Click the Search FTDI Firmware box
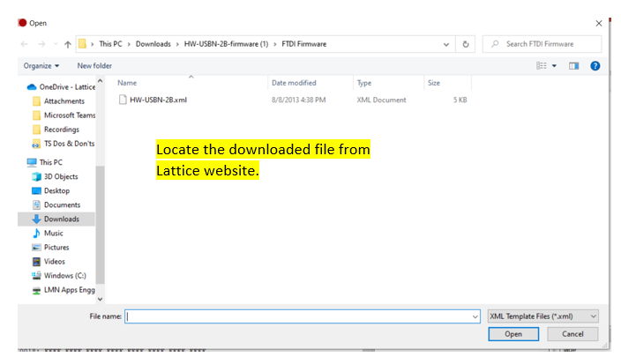The image size is (621, 364). click(x=542, y=44)
